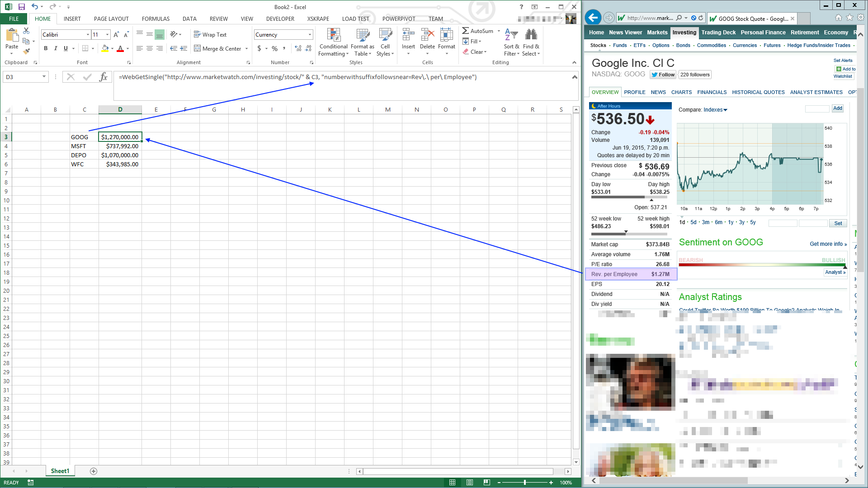Click the Undo arrow in quick access toolbar
Viewport: 868px width, 488px height.
pos(34,7)
